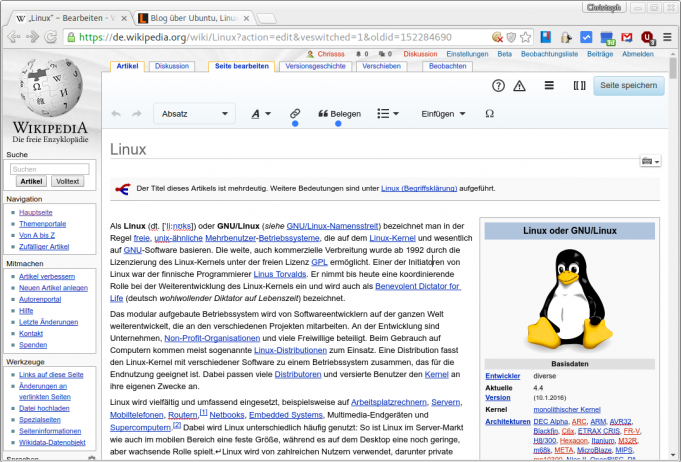
Task: Click the Wikipedia globe logo
Action: pos(50,88)
